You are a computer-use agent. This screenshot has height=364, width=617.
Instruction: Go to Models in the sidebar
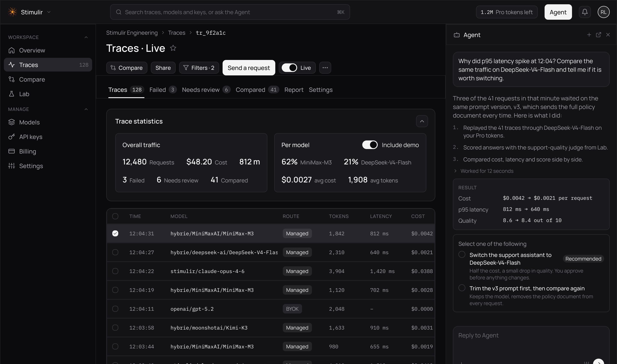coord(48,122)
